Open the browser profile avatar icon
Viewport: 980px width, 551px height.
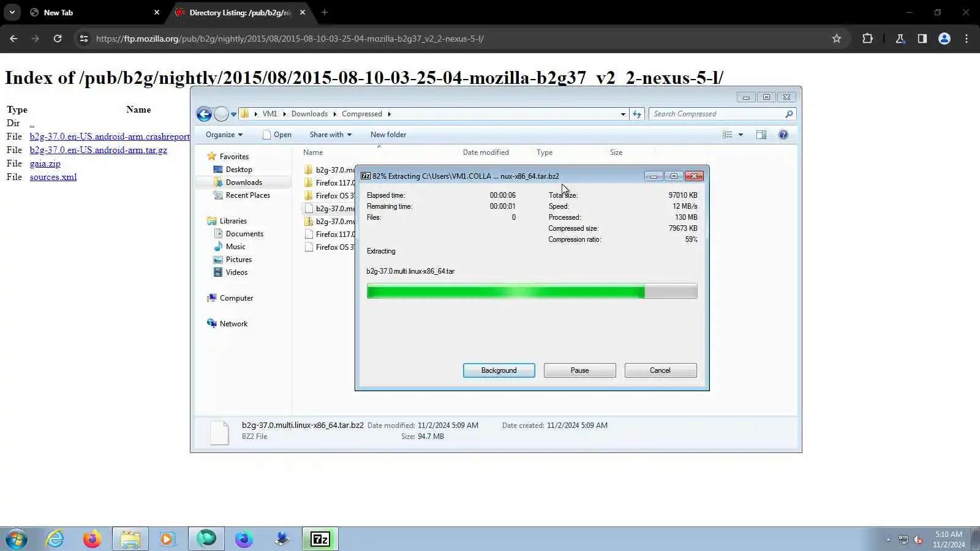click(x=944, y=39)
